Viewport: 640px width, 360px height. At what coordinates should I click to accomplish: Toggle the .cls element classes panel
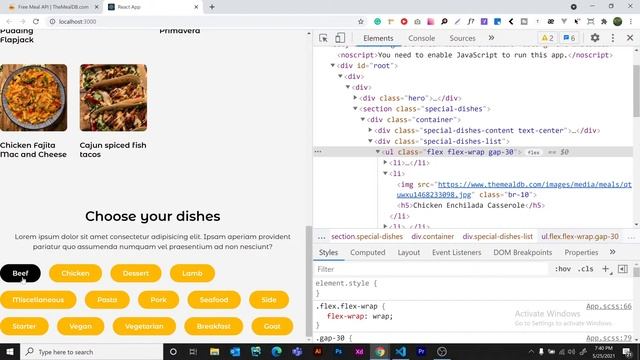(x=585, y=269)
